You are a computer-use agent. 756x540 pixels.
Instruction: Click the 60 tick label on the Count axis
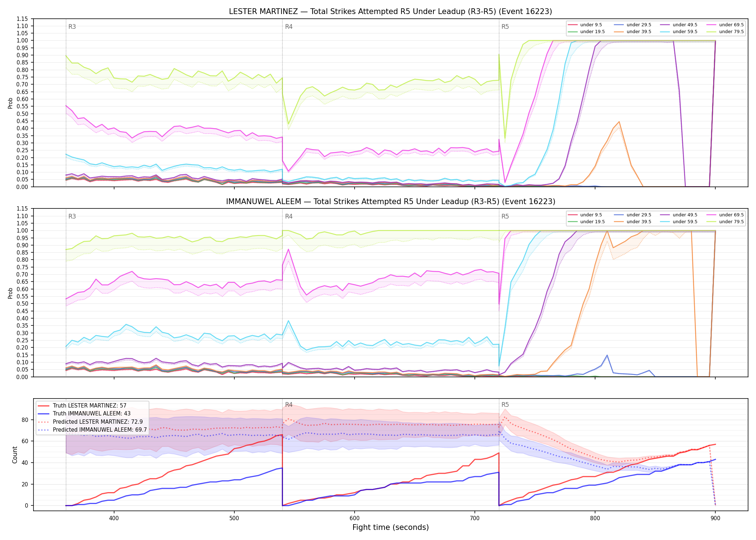pyautogui.click(x=25, y=441)
